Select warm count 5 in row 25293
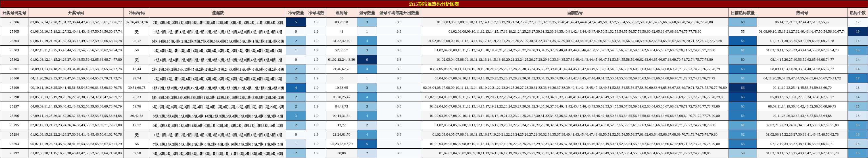The image size is (868, 158). point(367,144)
